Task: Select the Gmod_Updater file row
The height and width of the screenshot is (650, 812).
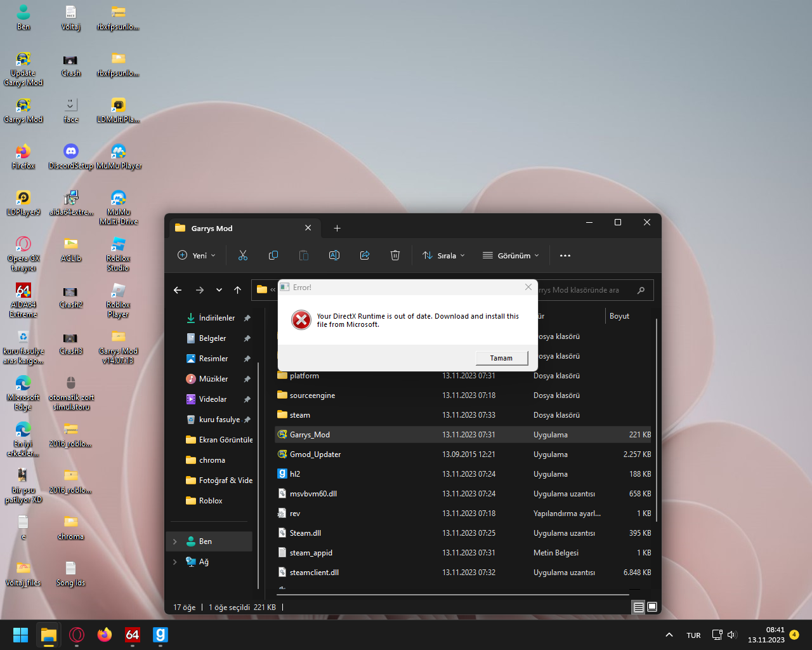Action: coord(463,454)
